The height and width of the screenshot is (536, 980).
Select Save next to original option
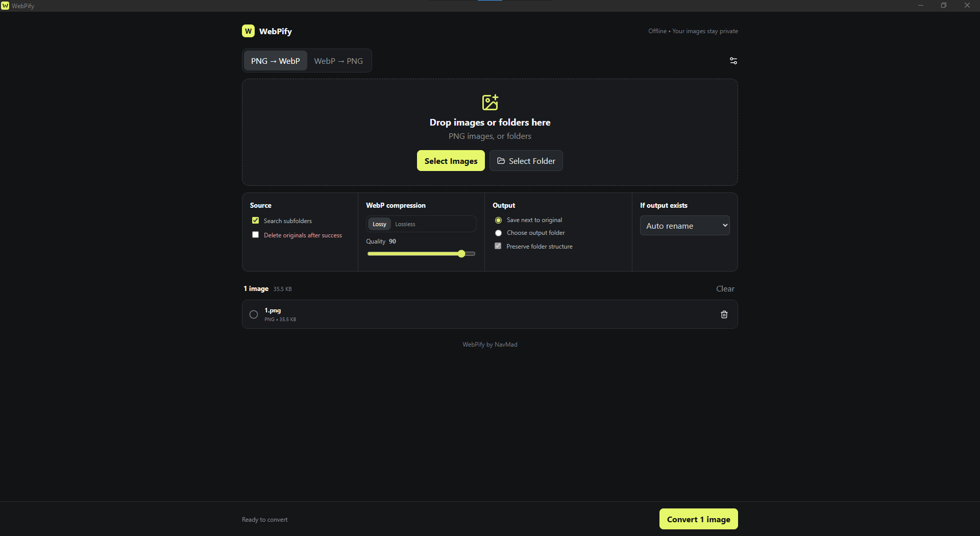[498, 220]
